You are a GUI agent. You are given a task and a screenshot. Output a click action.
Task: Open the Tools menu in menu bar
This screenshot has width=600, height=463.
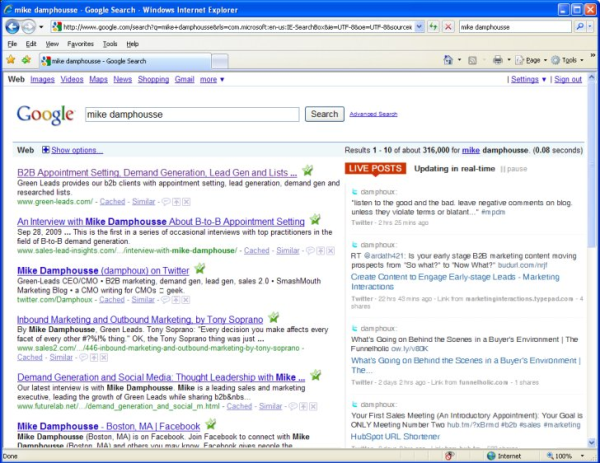point(110,44)
